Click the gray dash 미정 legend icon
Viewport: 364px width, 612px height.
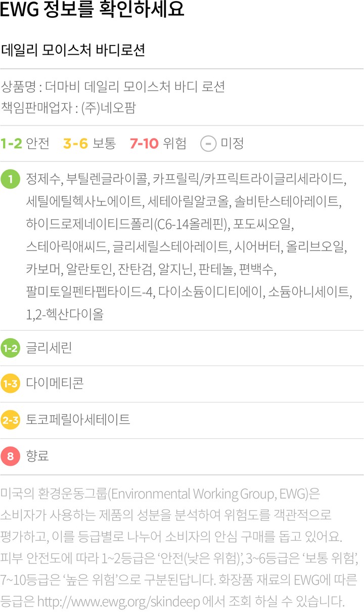click(208, 144)
